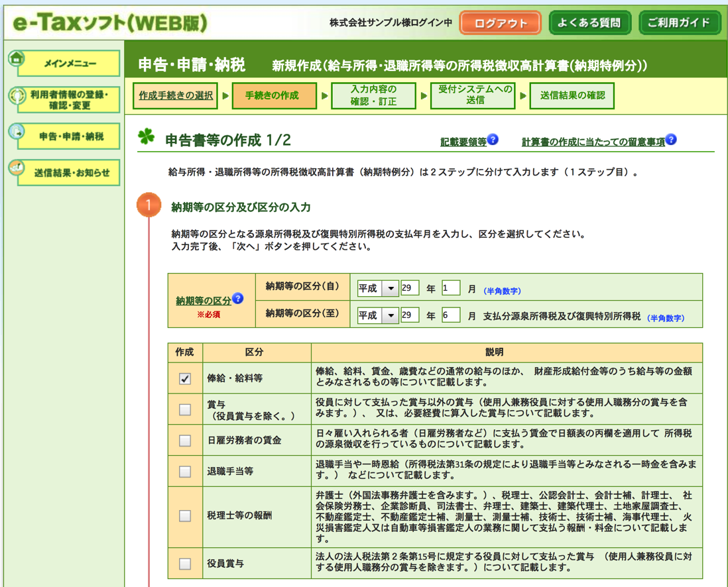Image resolution: width=728 pixels, height=587 pixels.
Task: Click the e-Taxソフト(WEB版) logo
Action: (109, 23)
